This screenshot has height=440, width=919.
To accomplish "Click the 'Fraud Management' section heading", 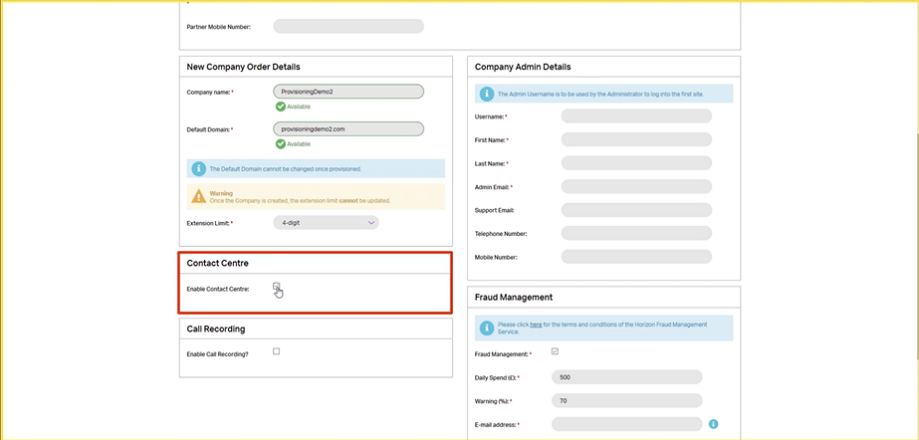I will pos(513,298).
